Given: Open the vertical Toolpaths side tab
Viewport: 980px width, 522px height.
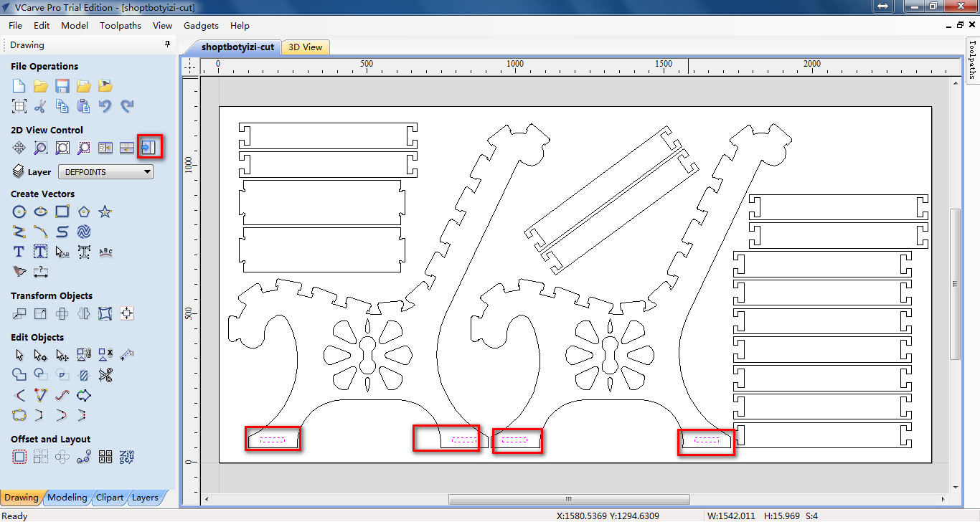Looking at the screenshot, I should coord(972,60).
